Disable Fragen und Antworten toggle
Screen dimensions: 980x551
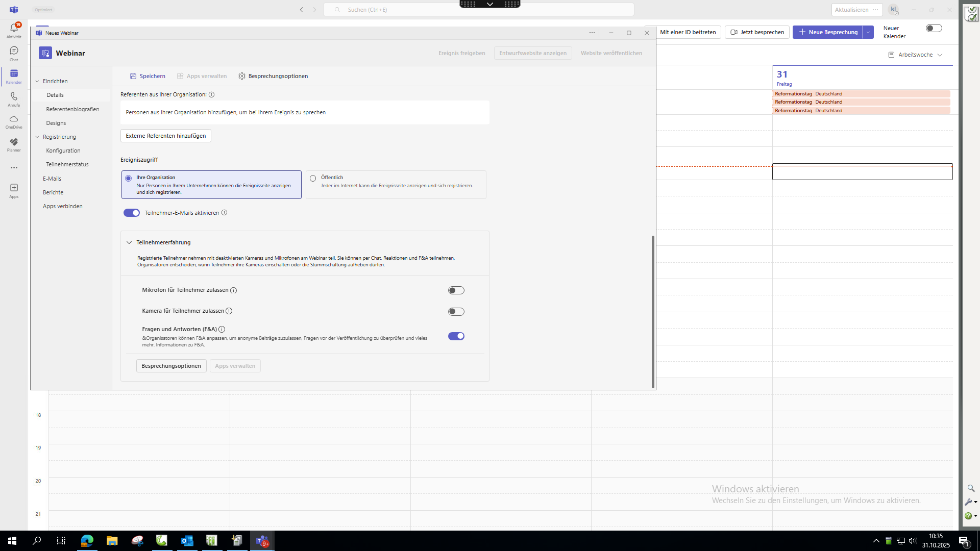click(456, 336)
